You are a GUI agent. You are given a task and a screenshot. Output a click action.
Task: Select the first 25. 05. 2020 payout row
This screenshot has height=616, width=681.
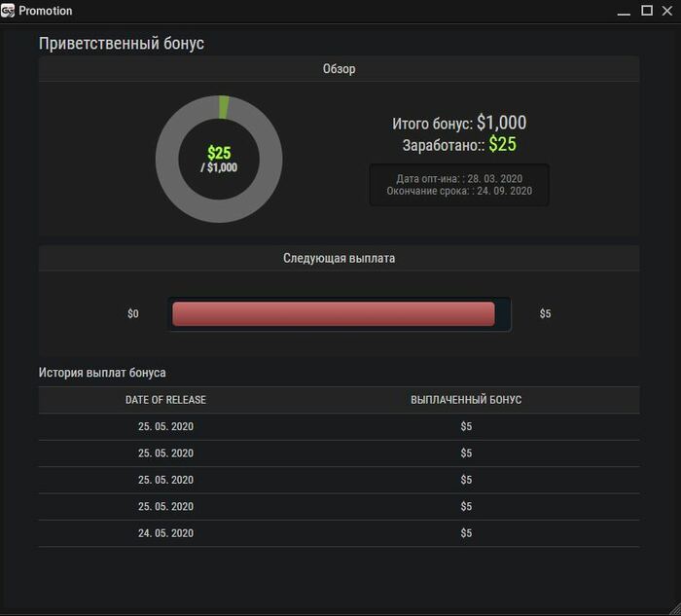(339, 426)
